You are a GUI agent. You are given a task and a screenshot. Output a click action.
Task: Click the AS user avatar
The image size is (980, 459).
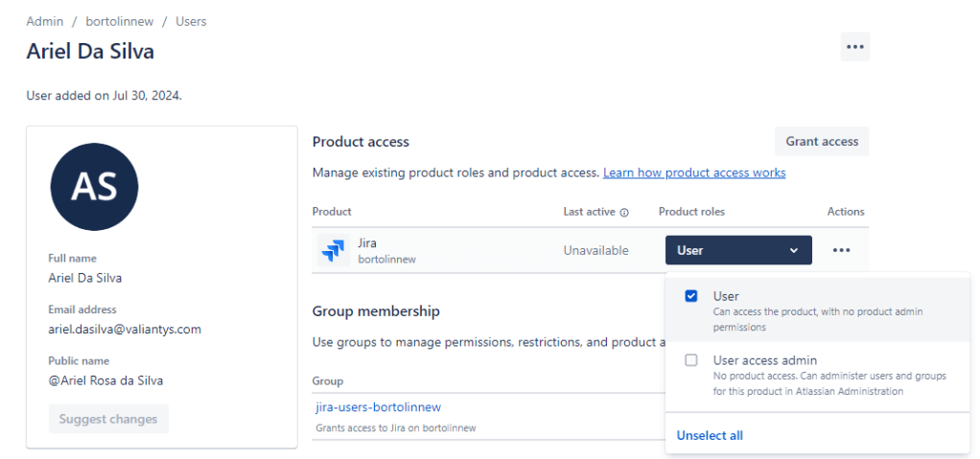pyautogui.click(x=94, y=187)
